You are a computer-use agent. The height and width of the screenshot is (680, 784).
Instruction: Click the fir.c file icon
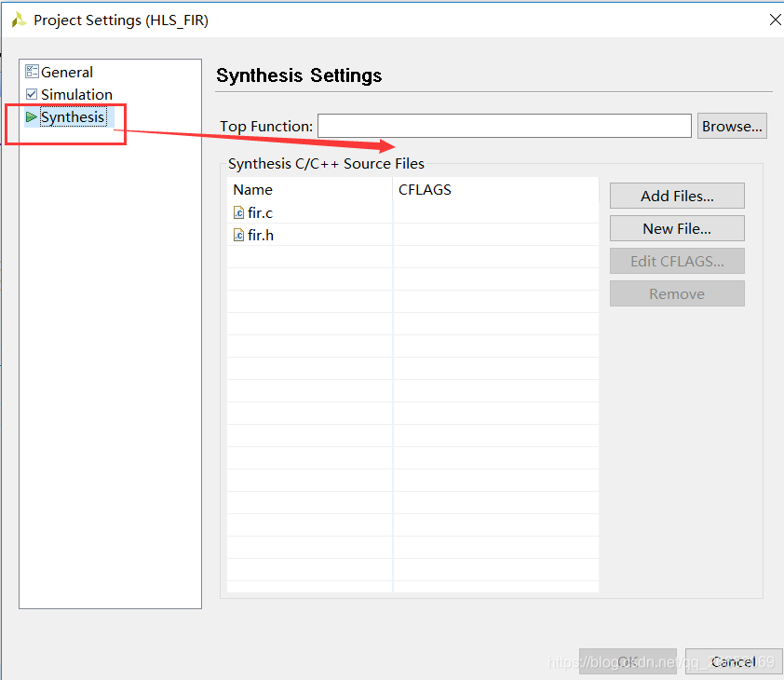[238, 212]
